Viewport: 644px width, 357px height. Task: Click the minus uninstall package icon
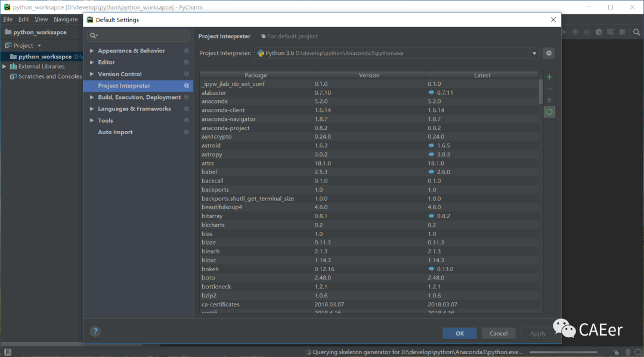click(549, 89)
